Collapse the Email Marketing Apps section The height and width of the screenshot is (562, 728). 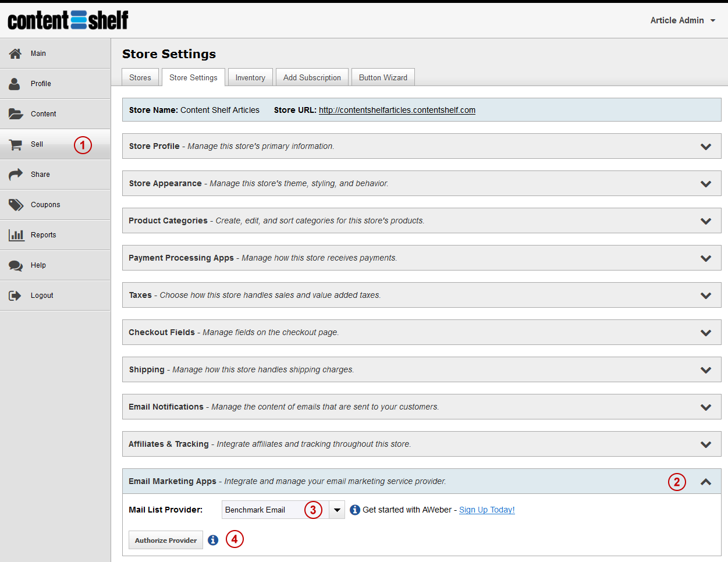pyautogui.click(x=705, y=482)
